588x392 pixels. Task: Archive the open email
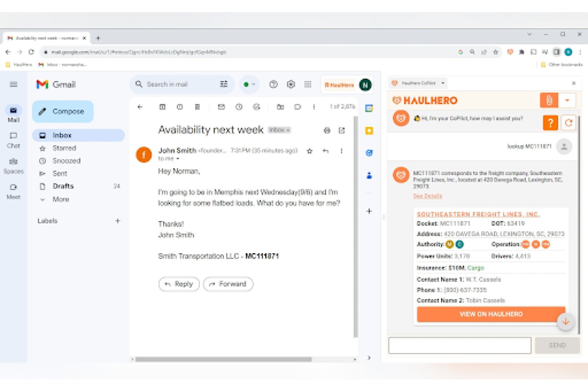pyautogui.click(x=162, y=107)
